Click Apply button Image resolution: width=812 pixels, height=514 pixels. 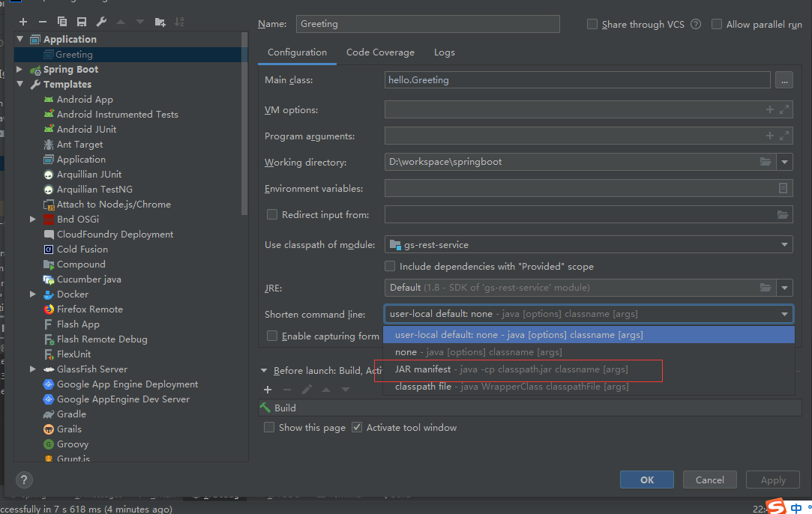(773, 480)
